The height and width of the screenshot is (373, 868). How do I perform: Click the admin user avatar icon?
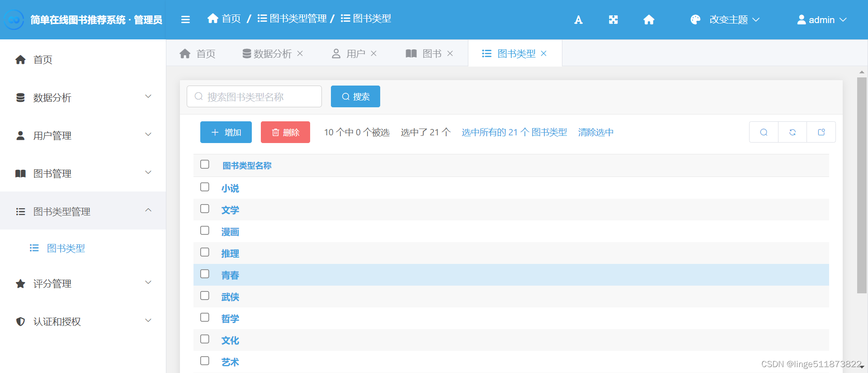coord(801,19)
